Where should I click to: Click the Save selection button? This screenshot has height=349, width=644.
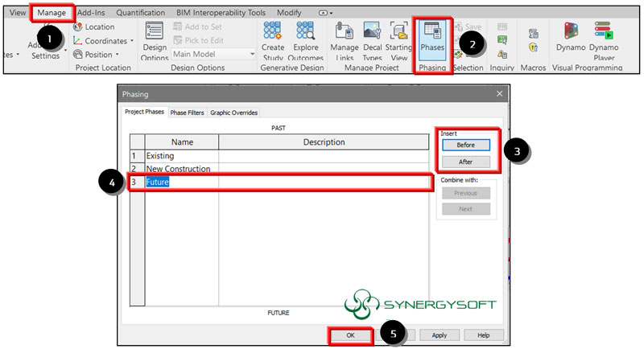click(468, 27)
